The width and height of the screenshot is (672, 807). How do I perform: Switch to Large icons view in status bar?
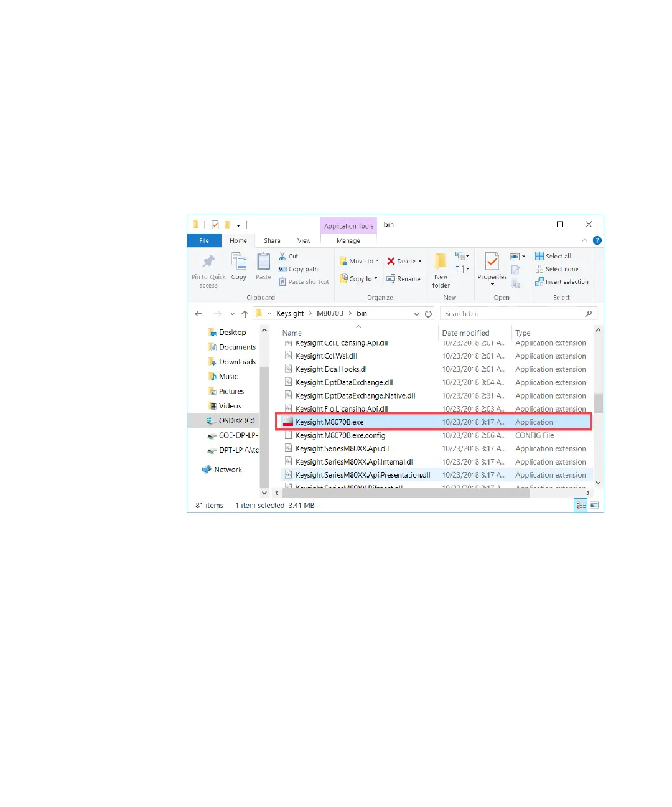coord(594,506)
